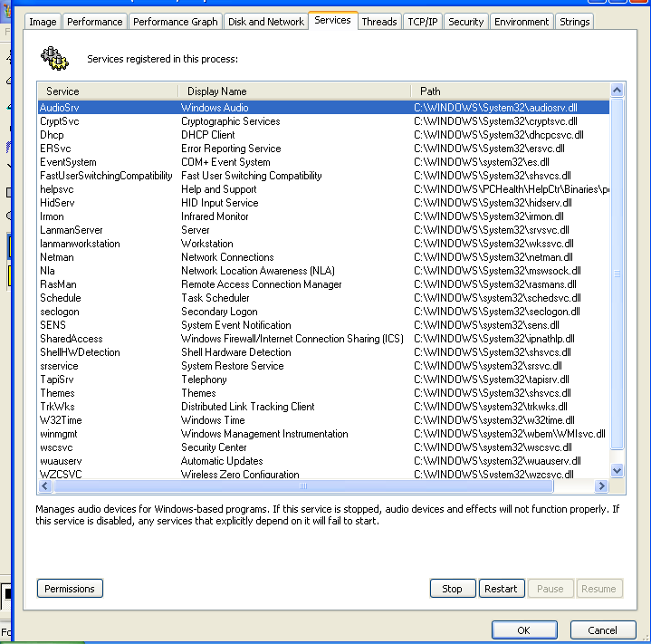Switch to the Environment tab
Image resolution: width=651 pixels, height=644 pixels.
tap(522, 22)
